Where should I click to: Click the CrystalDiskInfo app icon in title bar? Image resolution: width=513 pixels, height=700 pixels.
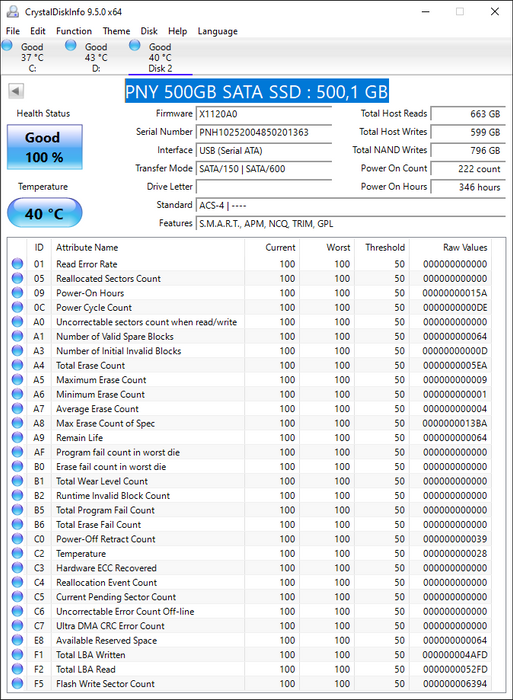[12, 12]
